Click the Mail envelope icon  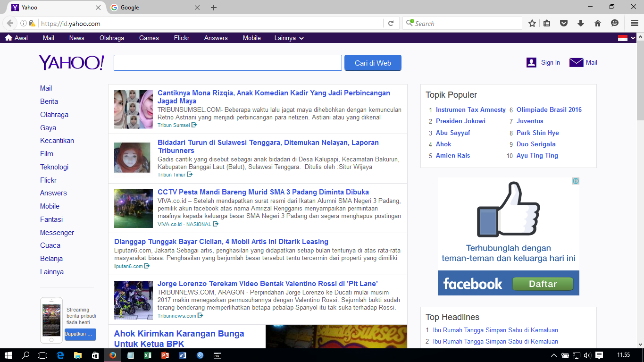point(577,62)
